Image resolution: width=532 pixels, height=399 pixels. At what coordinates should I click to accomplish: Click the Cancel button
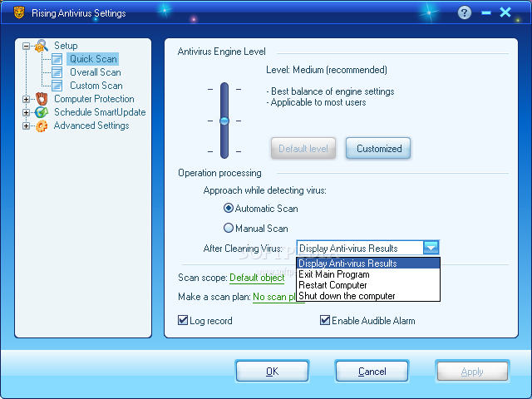pyautogui.click(x=372, y=372)
